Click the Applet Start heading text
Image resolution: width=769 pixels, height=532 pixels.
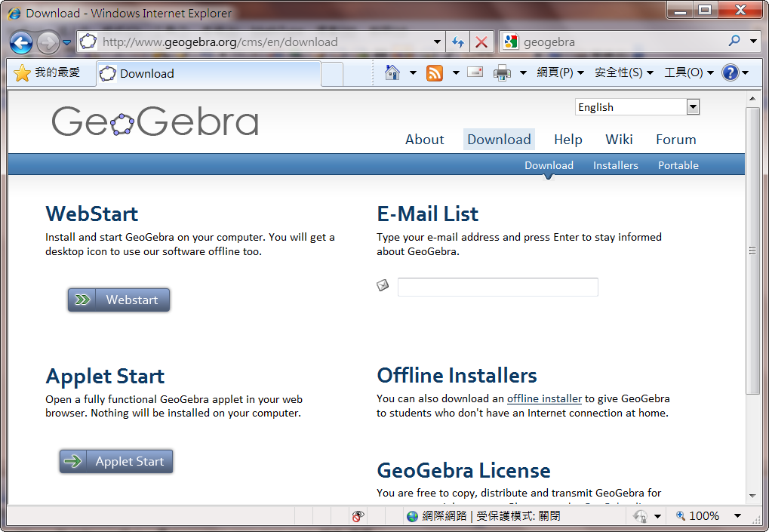pos(105,376)
